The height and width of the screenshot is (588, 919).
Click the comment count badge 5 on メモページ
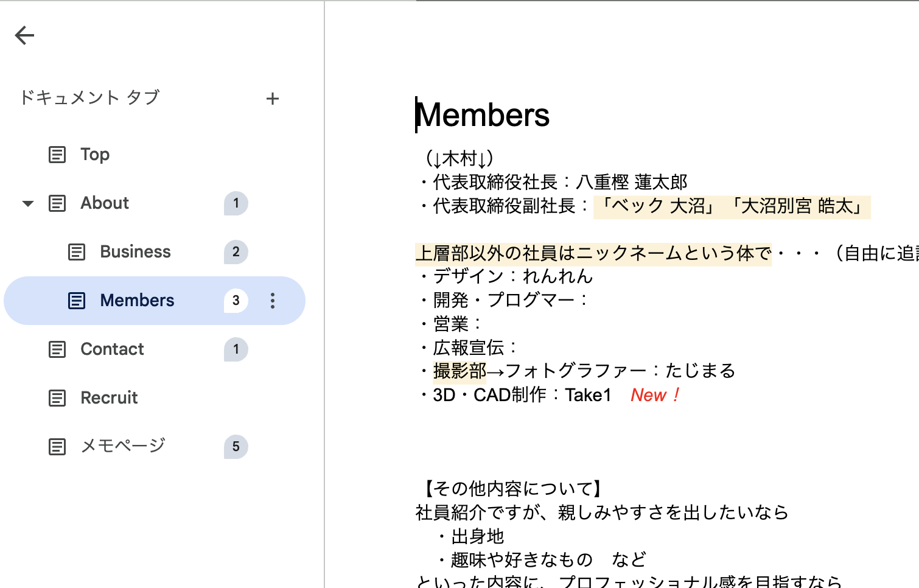(x=236, y=447)
